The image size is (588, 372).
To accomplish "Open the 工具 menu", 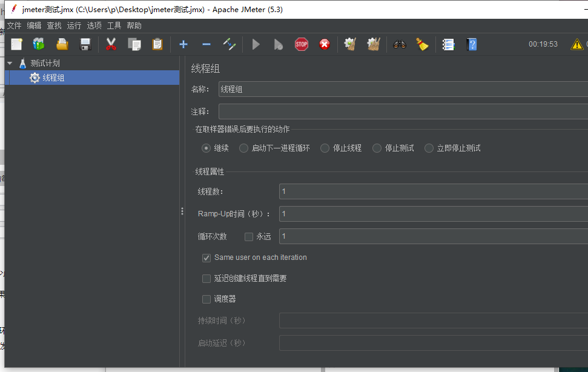I will click(114, 25).
